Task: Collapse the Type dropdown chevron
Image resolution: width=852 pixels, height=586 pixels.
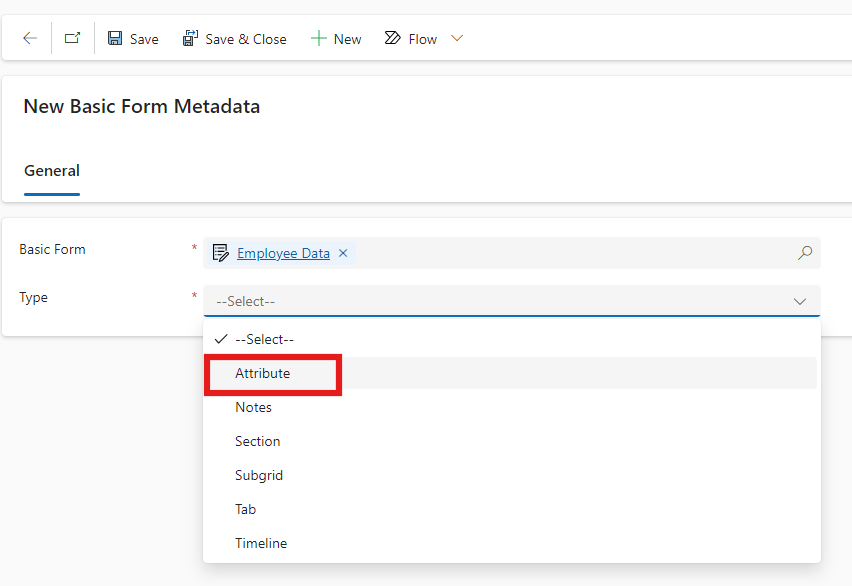Action: pos(800,301)
